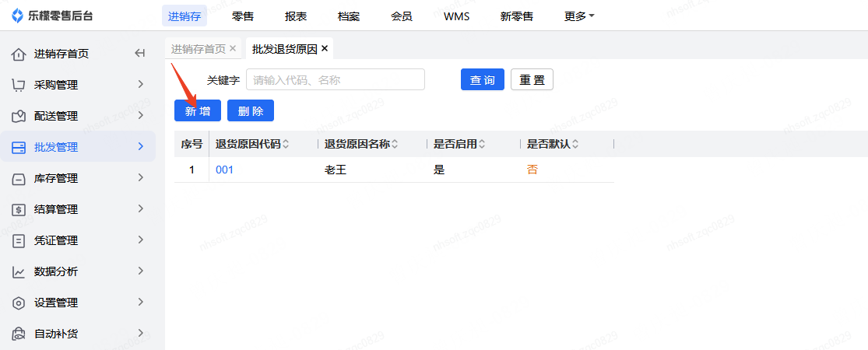Click the 自动补货 sidebar icon

[19, 334]
